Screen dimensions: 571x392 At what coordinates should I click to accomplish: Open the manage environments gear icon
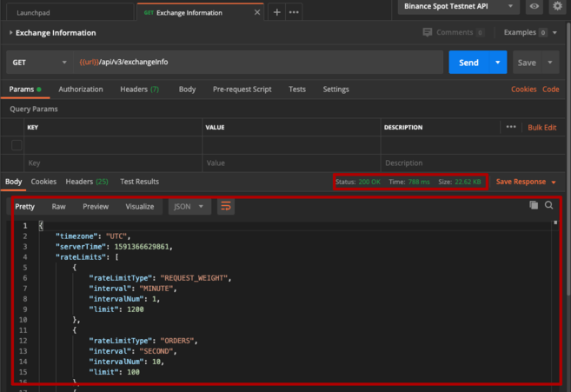click(x=559, y=7)
